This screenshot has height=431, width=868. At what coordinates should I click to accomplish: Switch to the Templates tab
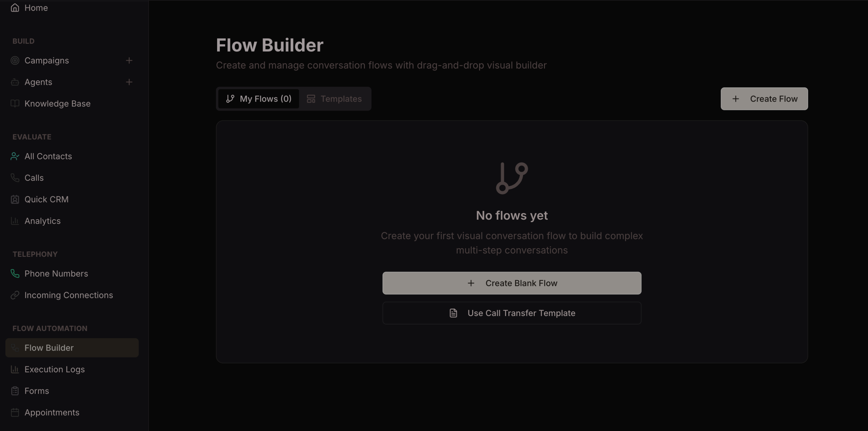tap(334, 99)
